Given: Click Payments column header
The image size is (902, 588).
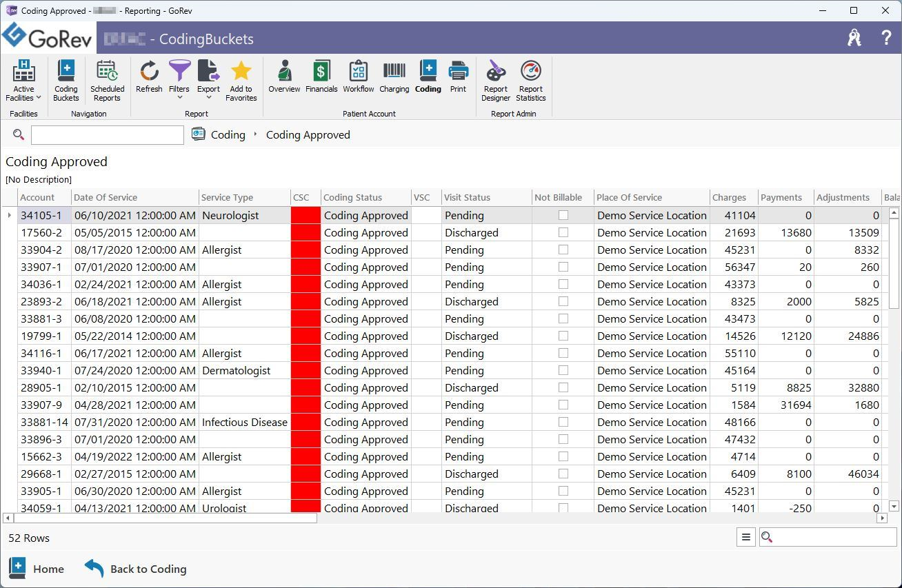Looking at the screenshot, I should tap(787, 197).
